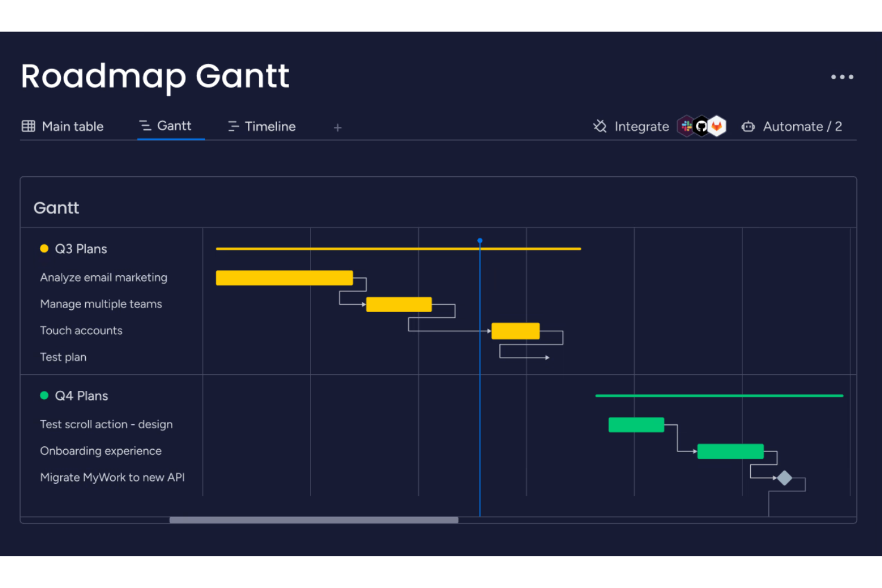
Task: Click the Slack integration icon
Action: pos(687,126)
